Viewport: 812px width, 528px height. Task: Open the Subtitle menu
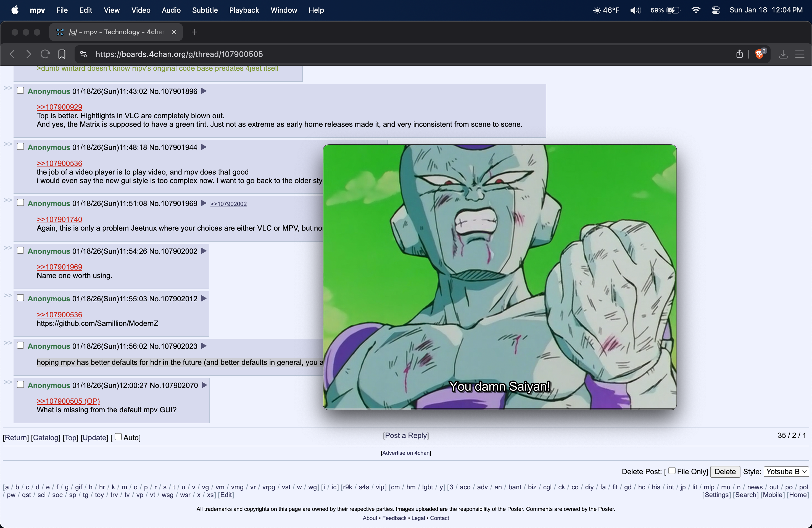205,10
